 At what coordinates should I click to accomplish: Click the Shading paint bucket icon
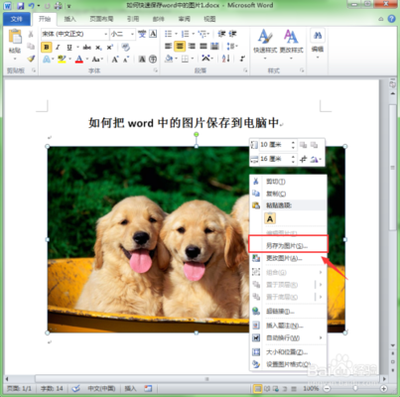tap(169, 59)
